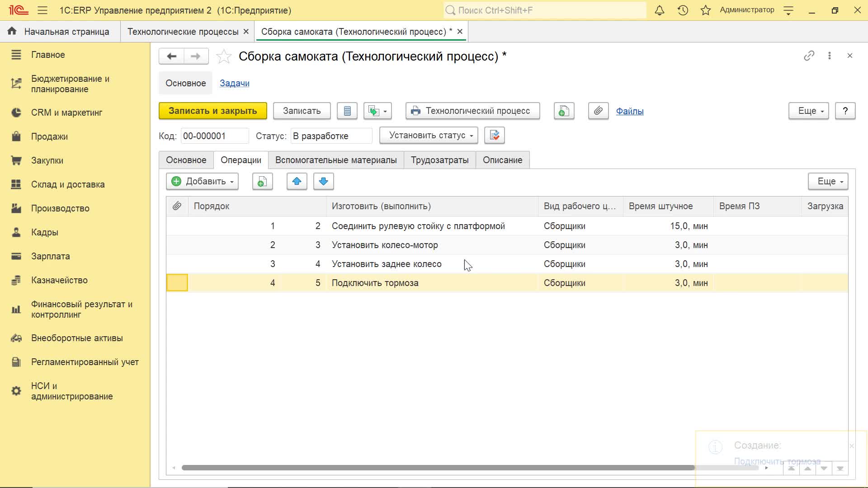868x488 pixels.
Task: Switch to Описание tab
Action: pos(503,160)
